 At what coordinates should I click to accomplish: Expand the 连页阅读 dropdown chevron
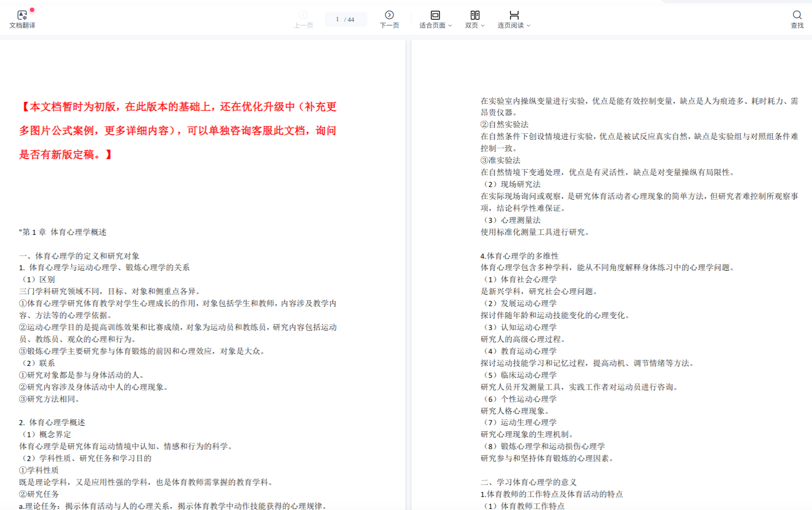(x=528, y=26)
